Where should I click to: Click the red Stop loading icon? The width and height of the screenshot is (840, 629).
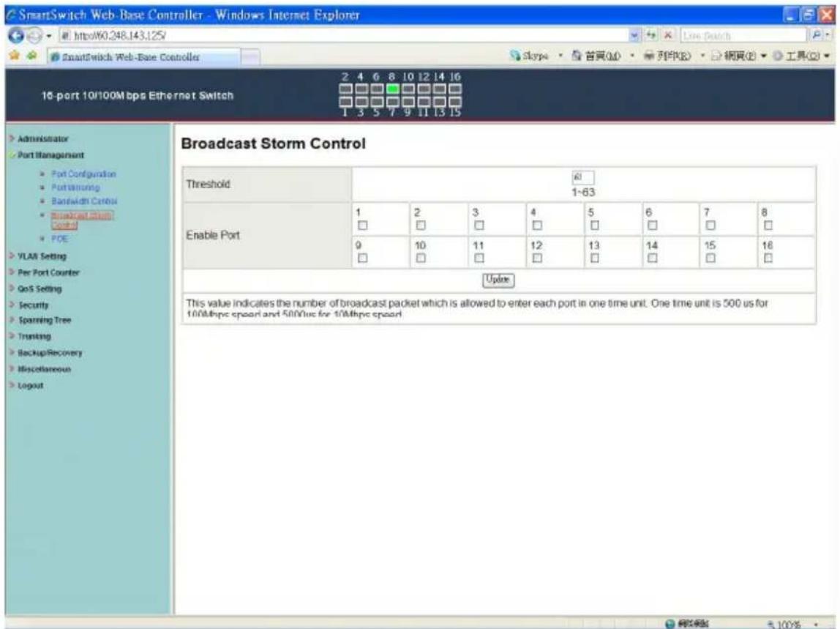[668, 35]
